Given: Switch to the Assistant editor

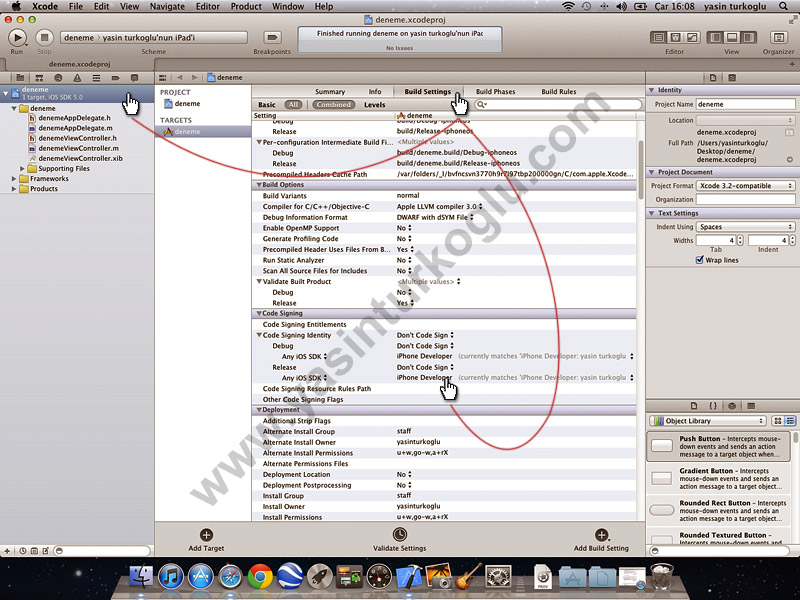Looking at the screenshot, I should point(676,37).
